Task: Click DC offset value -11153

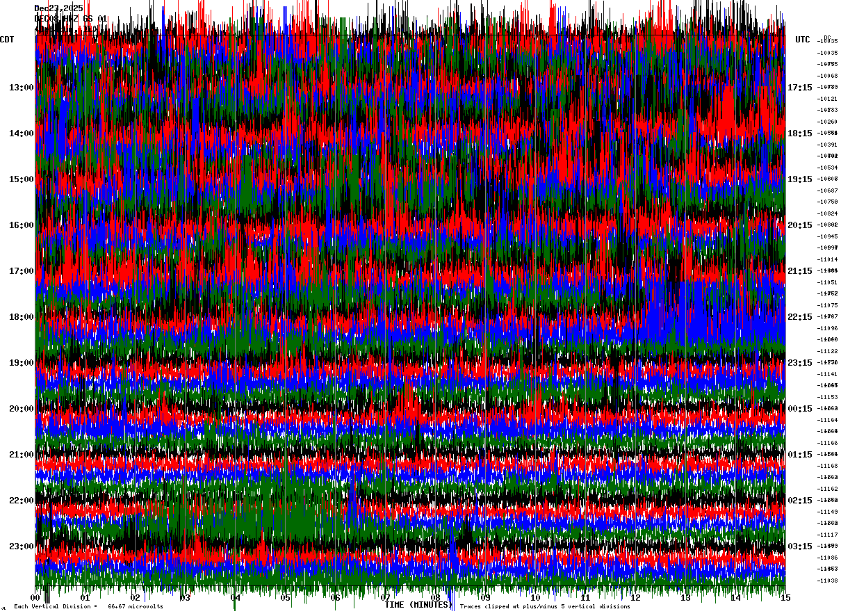Action: point(828,397)
